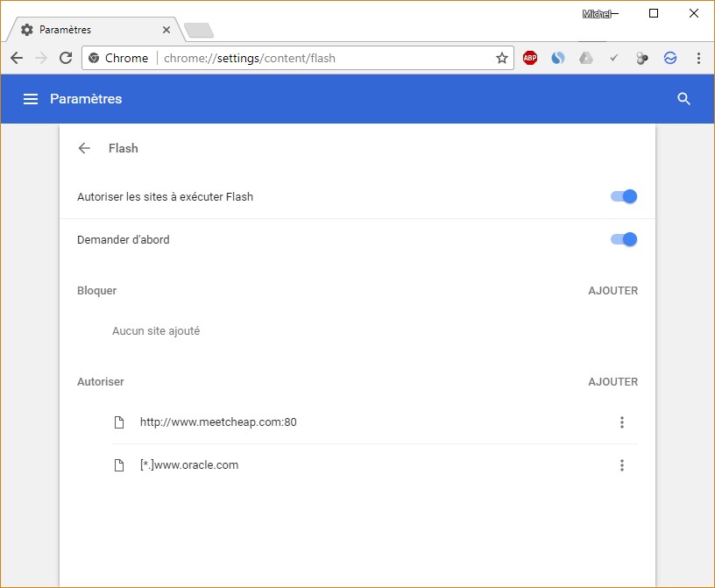Click the checkmark extension icon
Screen dimensions: 715x588
tap(614, 58)
